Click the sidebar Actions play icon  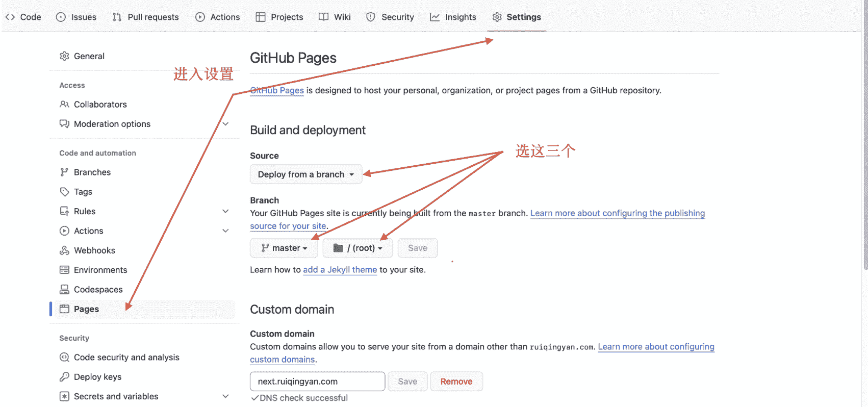tap(64, 231)
